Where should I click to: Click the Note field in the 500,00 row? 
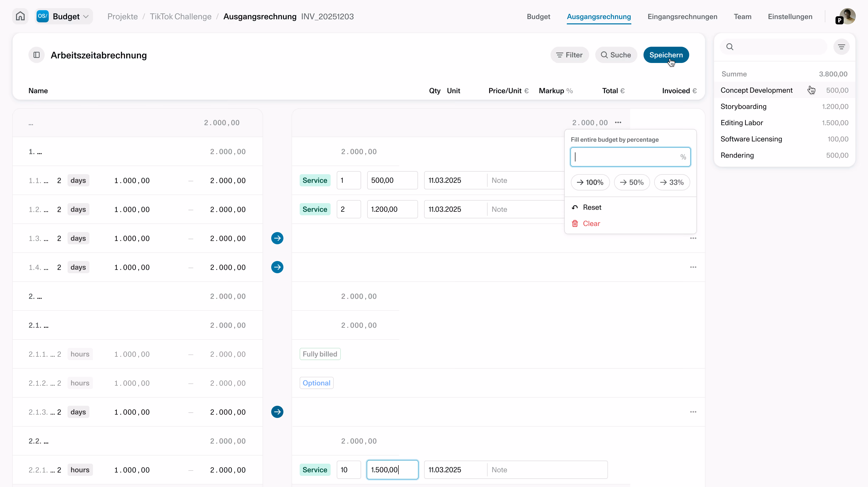point(526,180)
